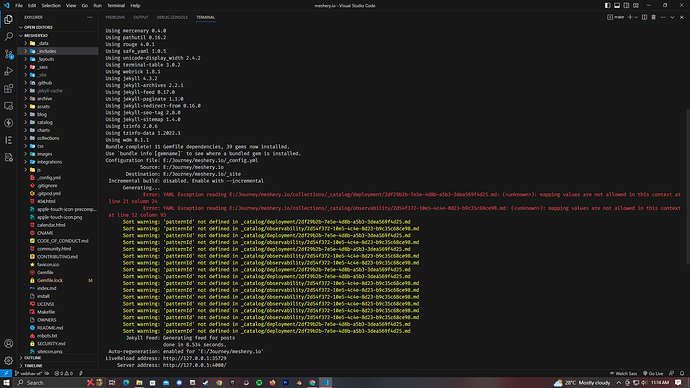Click the close panel X icon
This screenshot has width=690, height=388.
(x=682, y=17)
